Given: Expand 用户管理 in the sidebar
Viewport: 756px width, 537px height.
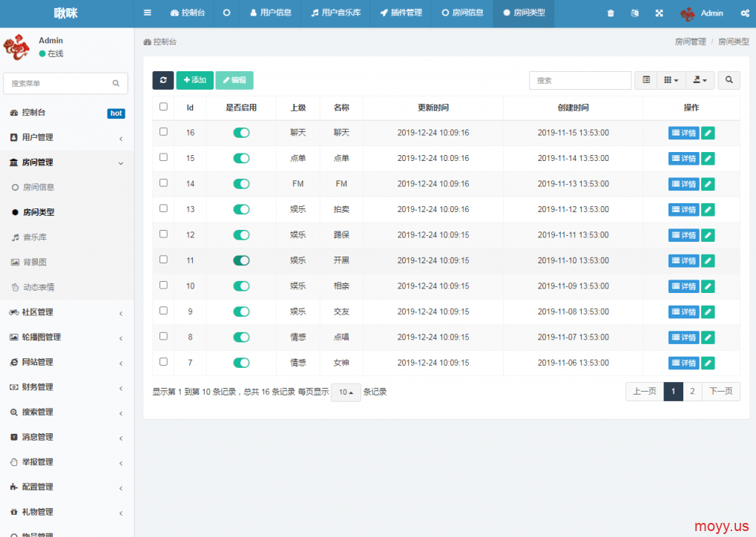Looking at the screenshot, I should 67,137.
